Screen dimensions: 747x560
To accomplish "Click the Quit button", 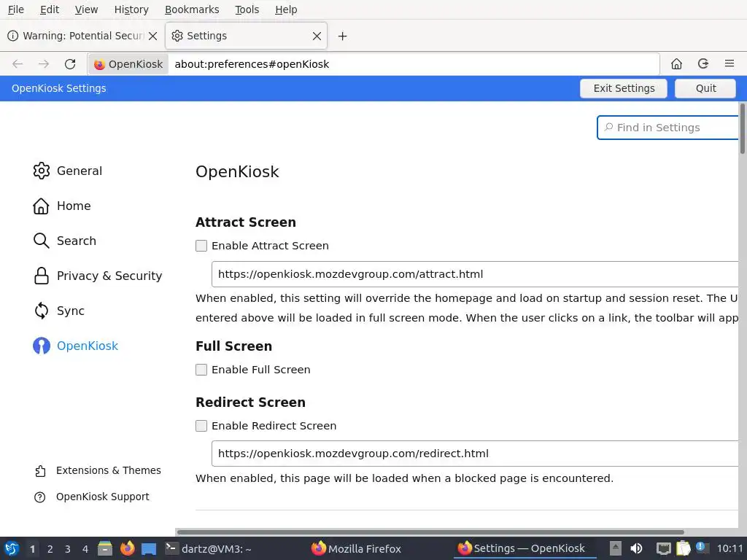I will coord(705,88).
